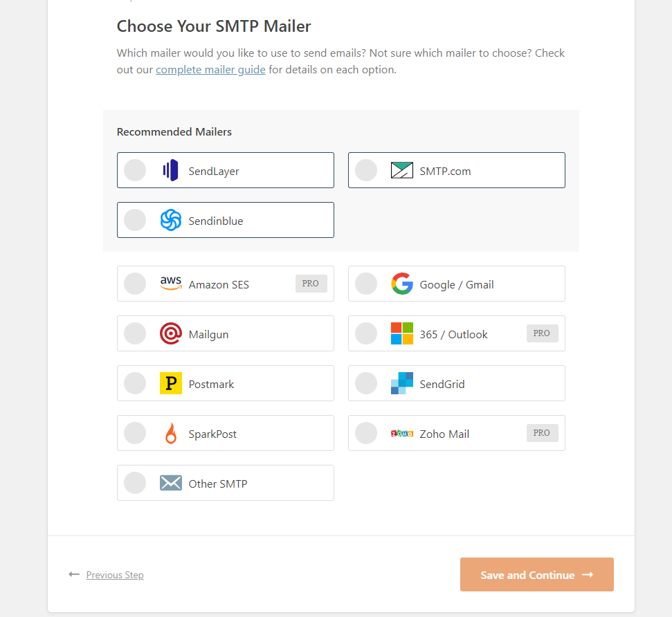
Task: Click Save and Continue button
Action: (x=537, y=575)
